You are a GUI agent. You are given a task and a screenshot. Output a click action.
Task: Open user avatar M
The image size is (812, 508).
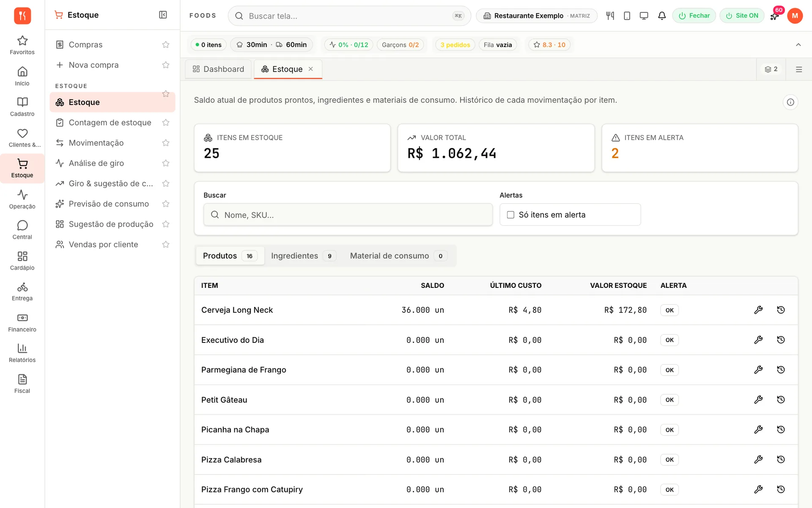click(795, 16)
